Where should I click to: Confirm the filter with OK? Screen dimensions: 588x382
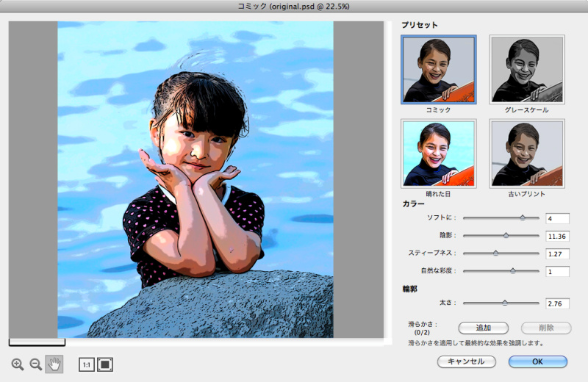pos(538,361)
